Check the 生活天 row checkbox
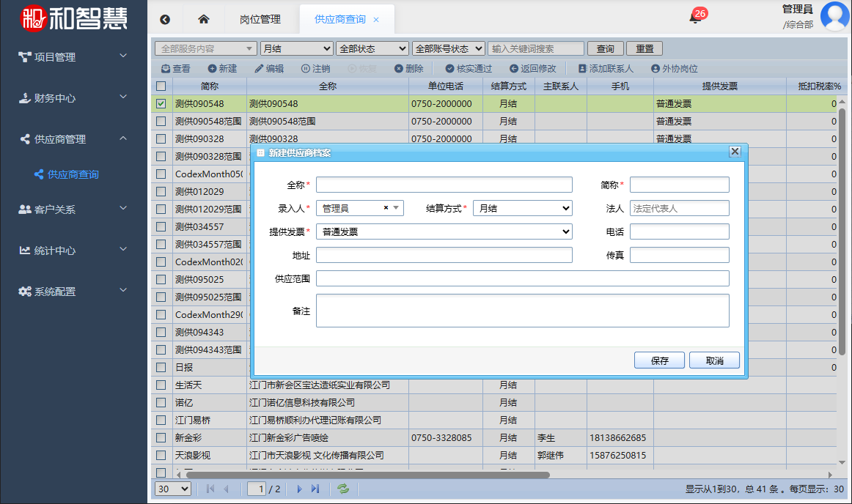Screen dimensions: 852x504 click(x=161, y=385)
